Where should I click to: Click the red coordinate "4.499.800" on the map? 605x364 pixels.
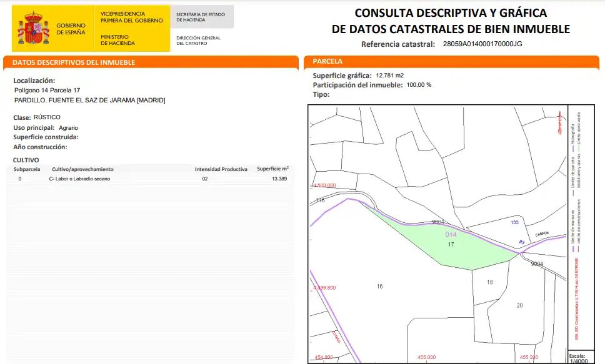click(324, 288)
